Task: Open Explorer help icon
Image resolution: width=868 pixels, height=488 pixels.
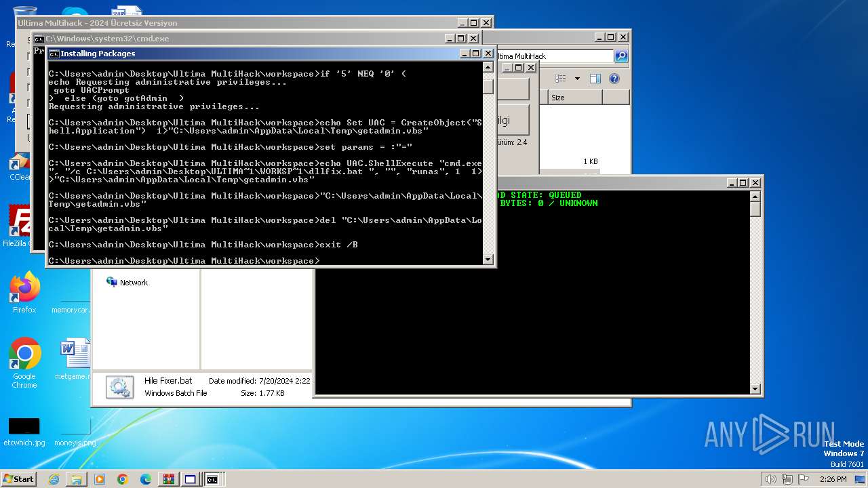Action: 614,79
